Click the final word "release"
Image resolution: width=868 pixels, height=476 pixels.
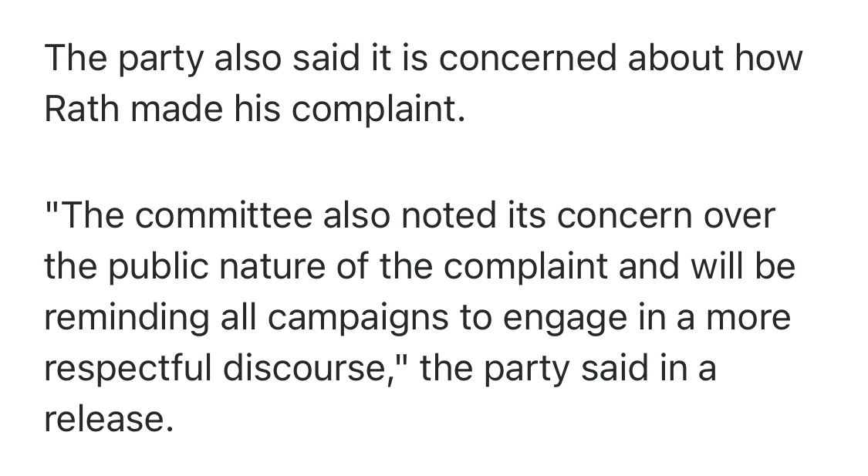coord(103,420)
